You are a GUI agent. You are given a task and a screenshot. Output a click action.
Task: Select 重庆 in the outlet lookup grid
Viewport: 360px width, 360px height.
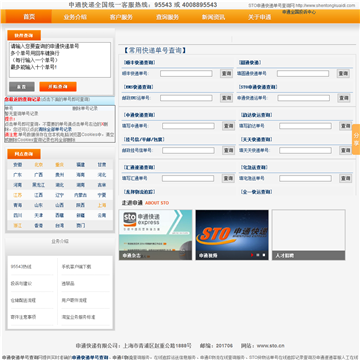point(60,165)
